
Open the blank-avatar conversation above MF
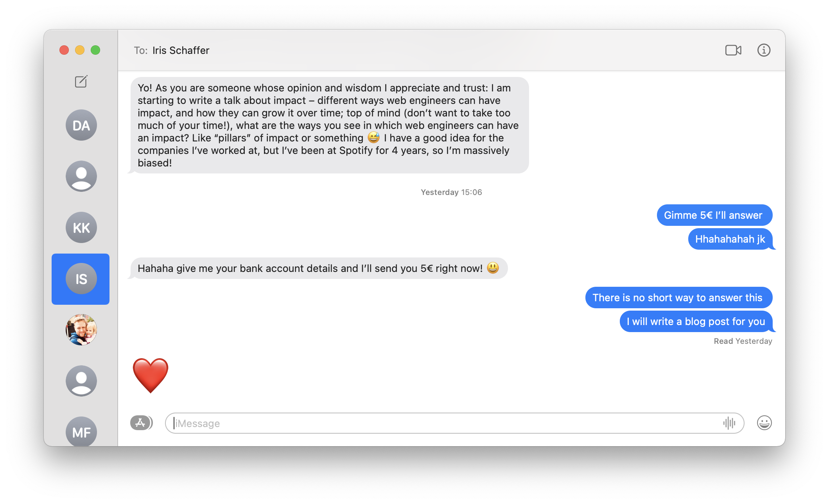point(81,381)
